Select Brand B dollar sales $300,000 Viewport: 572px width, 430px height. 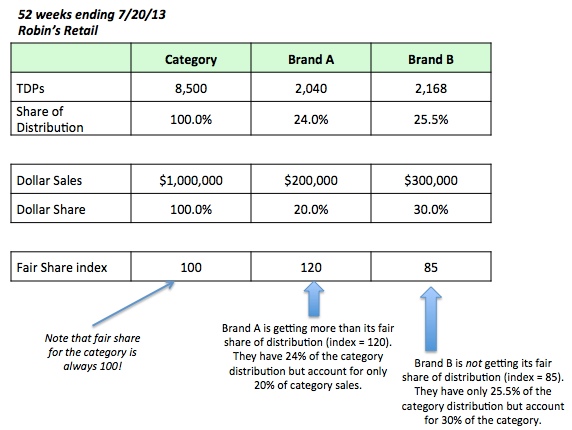(x=431, y=179)
